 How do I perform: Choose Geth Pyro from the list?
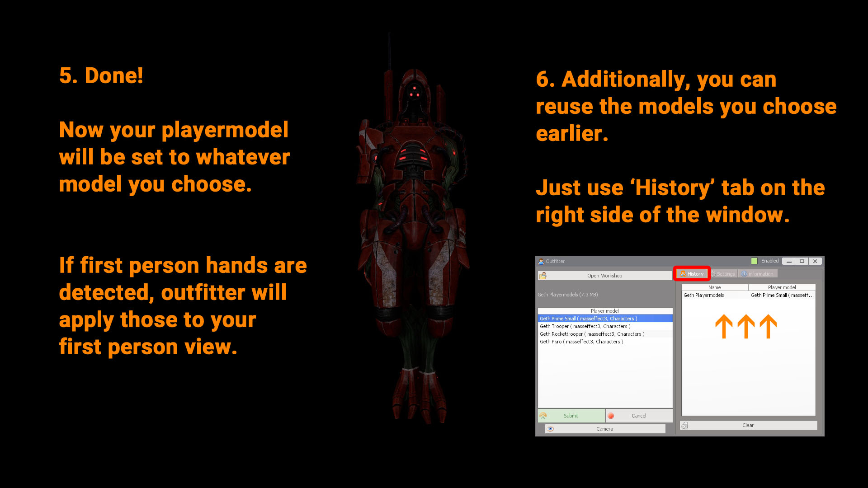click(581, 342)
